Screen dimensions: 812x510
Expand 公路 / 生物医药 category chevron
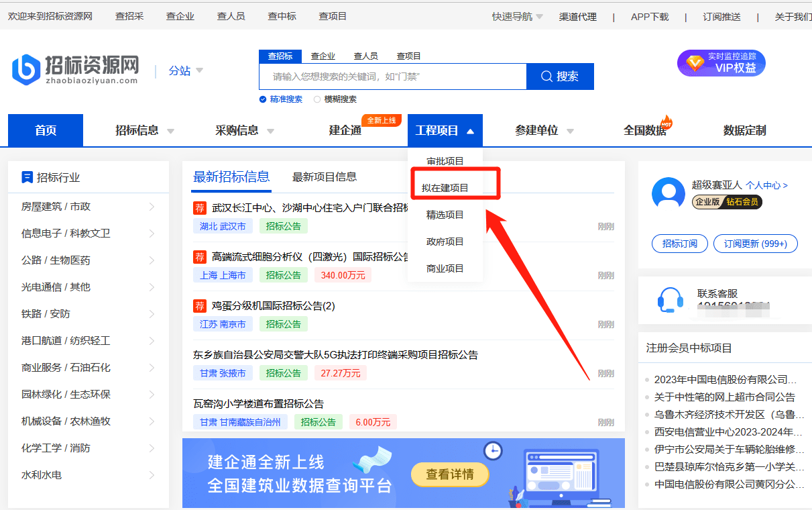151,260
